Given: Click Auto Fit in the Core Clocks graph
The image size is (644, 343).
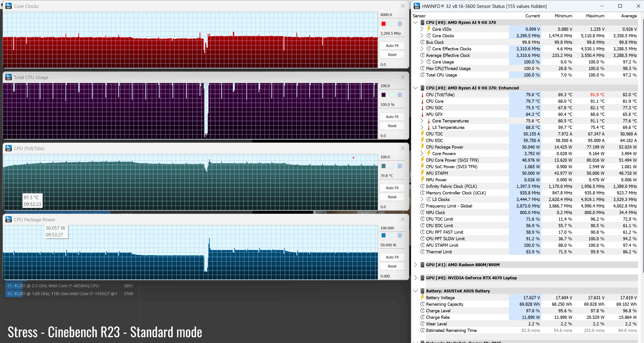Looking at the screenshot, I should click(392, 46).
